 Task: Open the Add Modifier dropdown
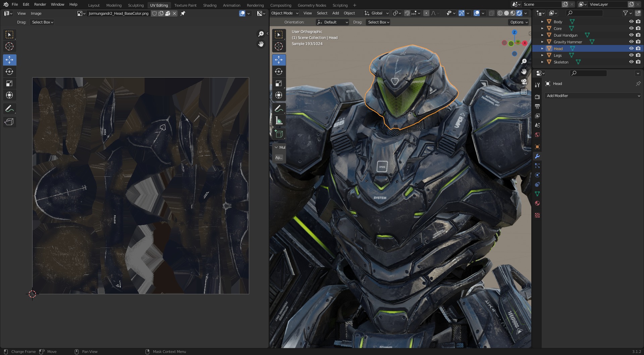tap(593, 96)
